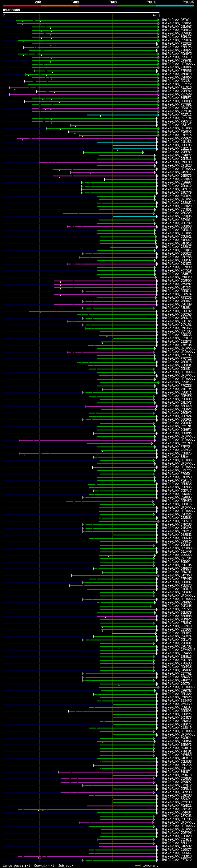Image resolution: width=197 pixels, height=868 pixels.
Task: Click the hit label UniRef100_B8LLM6
Action: point(177,145)
